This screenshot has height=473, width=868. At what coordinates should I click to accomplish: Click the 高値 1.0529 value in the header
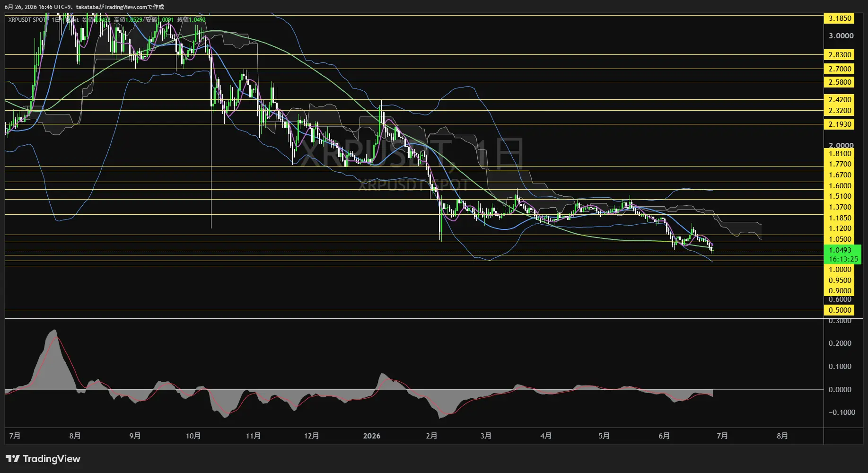pyautogui.click(x=128, y=20)
